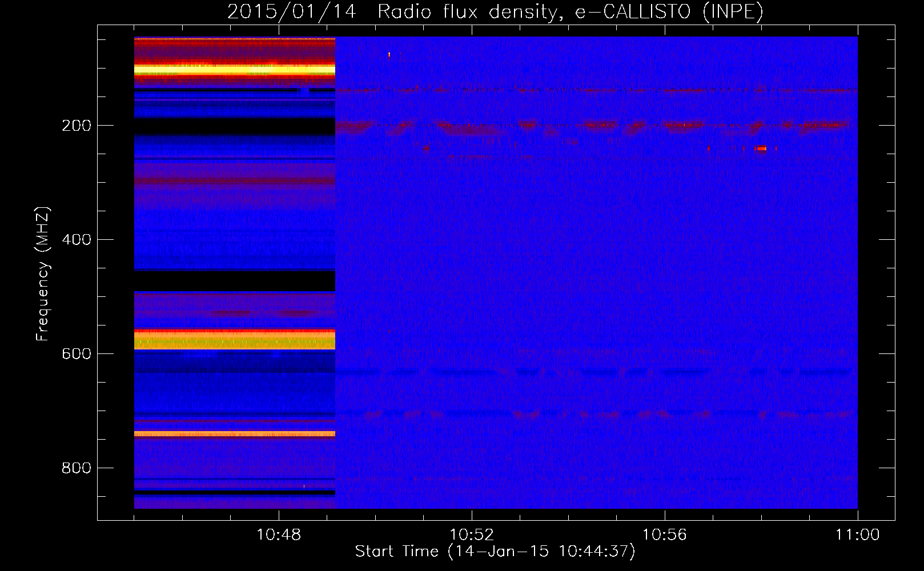924x571 pixels.
Task: Select the 'Start Time (14-Jan-15 10:44:37)' label
Action: click(x=495, y=552)
